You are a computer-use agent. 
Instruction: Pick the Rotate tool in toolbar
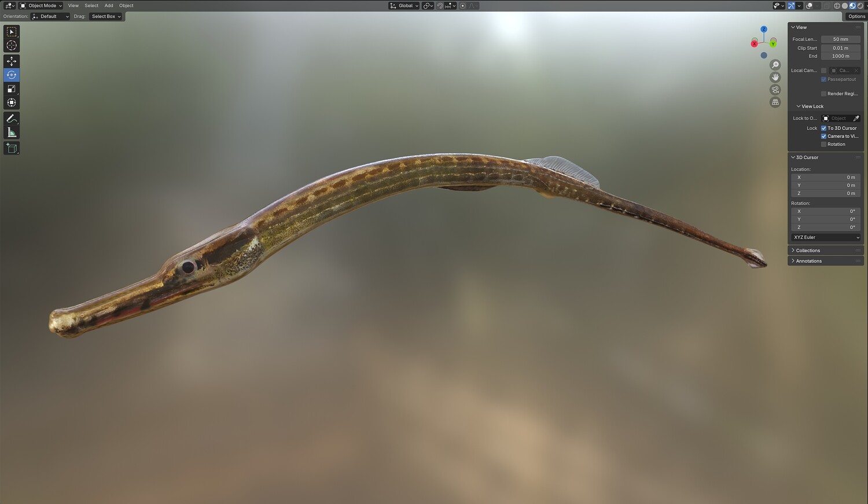(x=12, y=75)
